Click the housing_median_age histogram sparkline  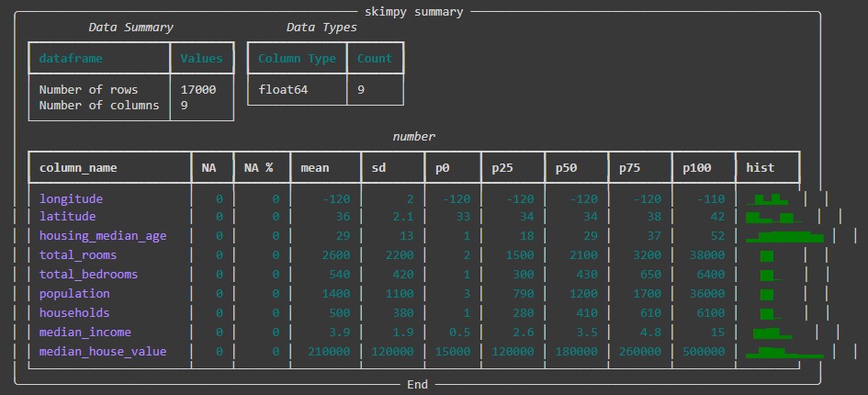[x=784, y=237]
